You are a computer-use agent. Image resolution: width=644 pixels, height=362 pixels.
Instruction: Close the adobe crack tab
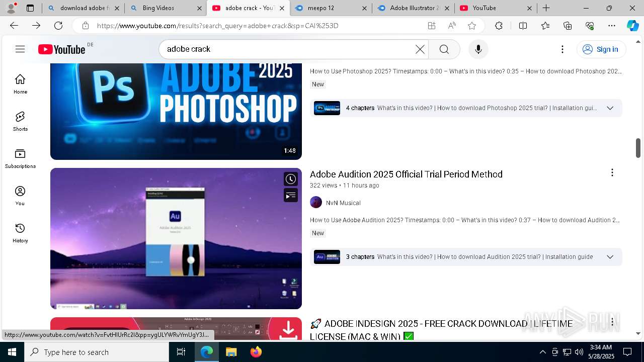click(x=282, y=8)
